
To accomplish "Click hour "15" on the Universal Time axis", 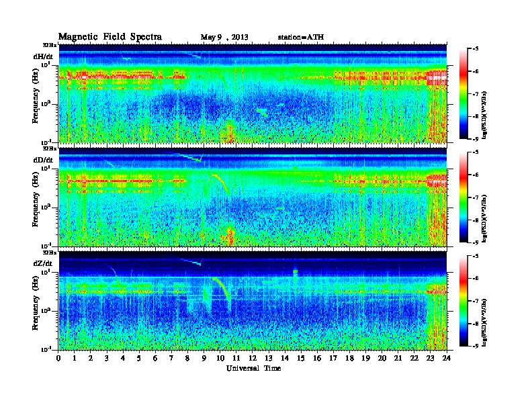I will click(x=301, y=358).
